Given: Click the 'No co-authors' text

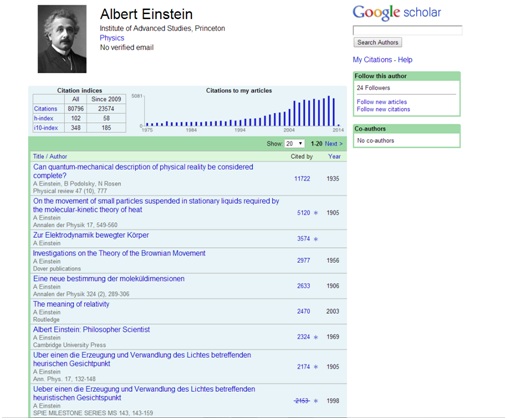Looking at the screenshot, I should pos(375,141).
